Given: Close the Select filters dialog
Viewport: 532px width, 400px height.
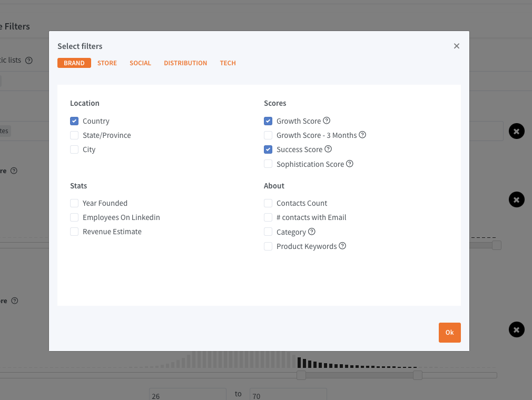Looking at the screenshot, I should pyautogui.click(x=457, y=46).
